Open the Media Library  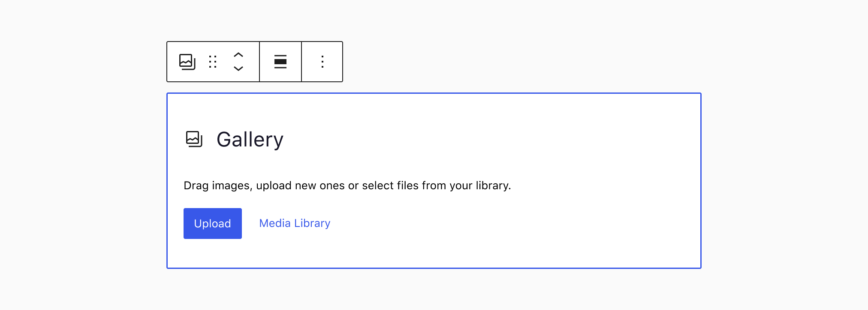(x=295, y=224)
